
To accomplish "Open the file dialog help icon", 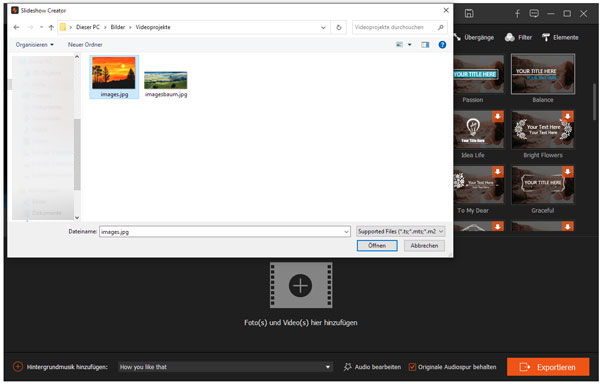I will tap(442, 45).
